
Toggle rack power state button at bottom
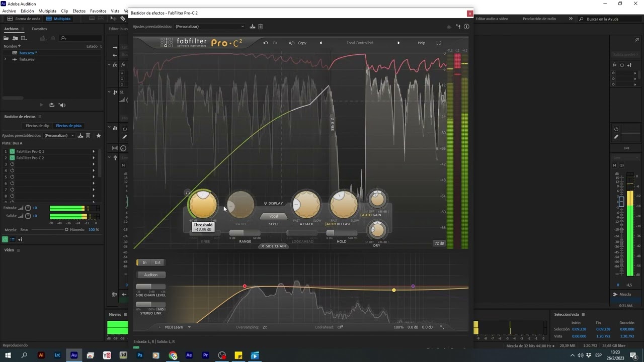tap(6, 239)
